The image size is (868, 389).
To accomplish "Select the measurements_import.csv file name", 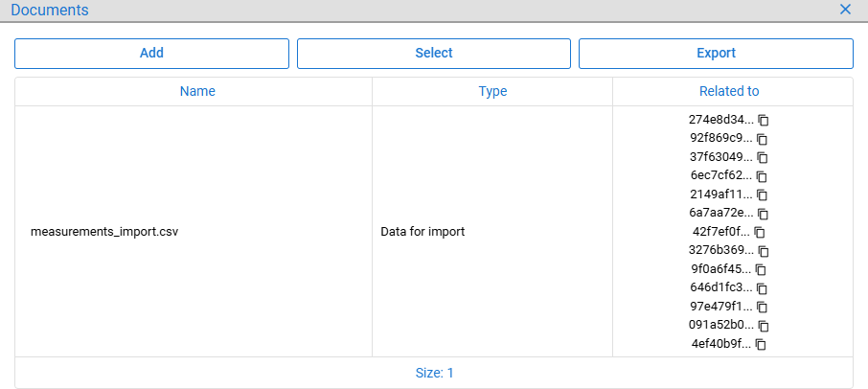I will click(104, 232).
